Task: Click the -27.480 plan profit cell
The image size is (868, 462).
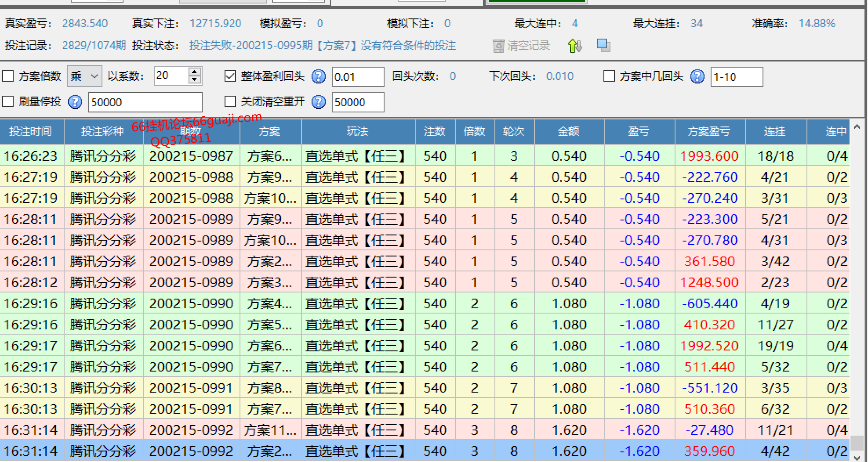Action: (x=710, y=430)
